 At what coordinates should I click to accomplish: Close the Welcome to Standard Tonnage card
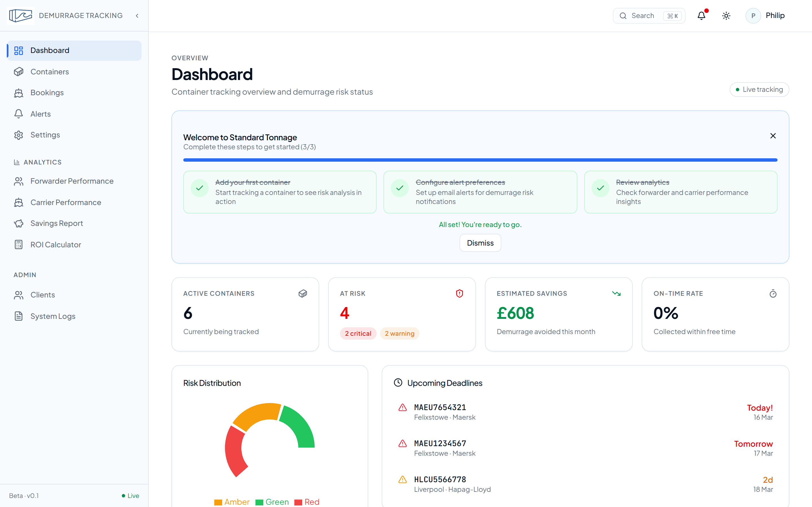(773, 135)
